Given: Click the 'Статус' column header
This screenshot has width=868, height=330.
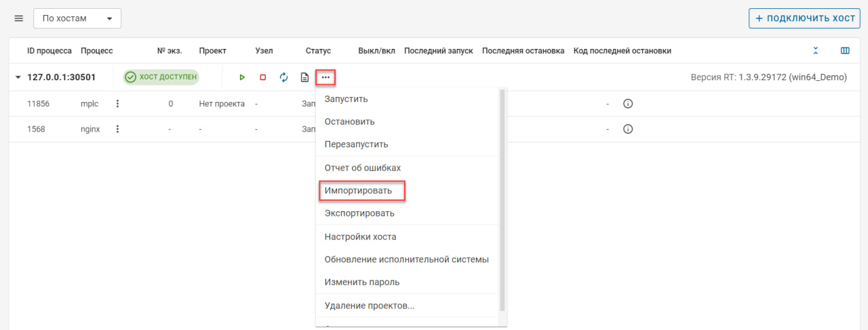Looking at the screenshot, I should [318, 51].
